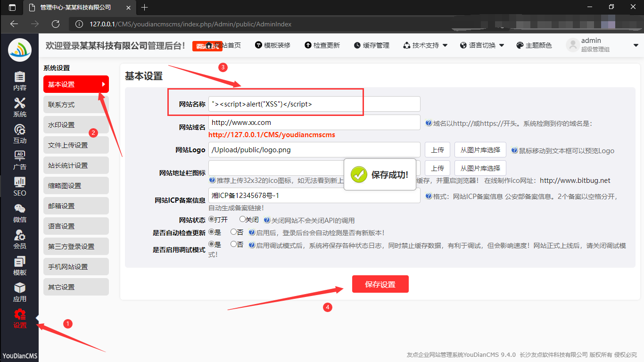Select 语言设置 in settings menu
Screen dimensions: 644x362
coord(76,226)
